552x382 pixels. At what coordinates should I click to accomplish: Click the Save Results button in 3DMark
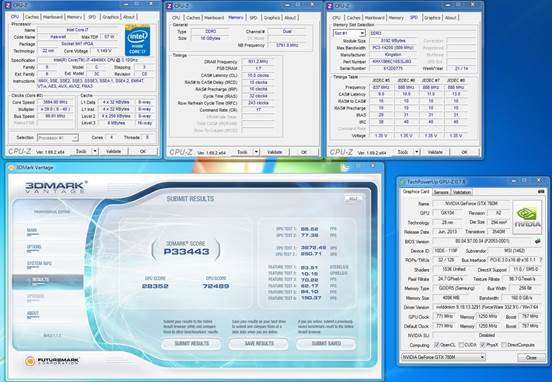click(259, 344)
